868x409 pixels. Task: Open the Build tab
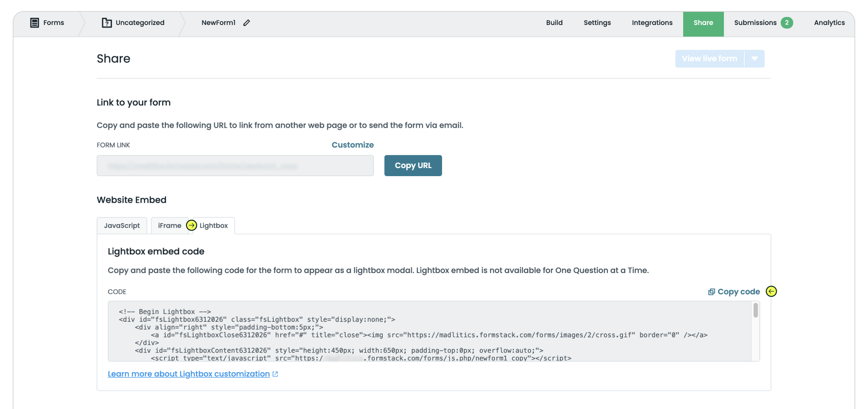click(x=554, y=23)
